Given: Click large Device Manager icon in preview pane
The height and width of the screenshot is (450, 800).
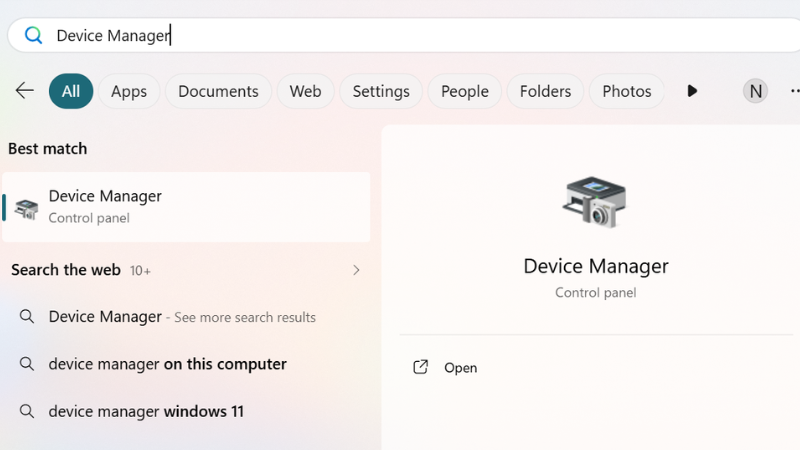Looking at the screenshot, I should coord(595,202).
